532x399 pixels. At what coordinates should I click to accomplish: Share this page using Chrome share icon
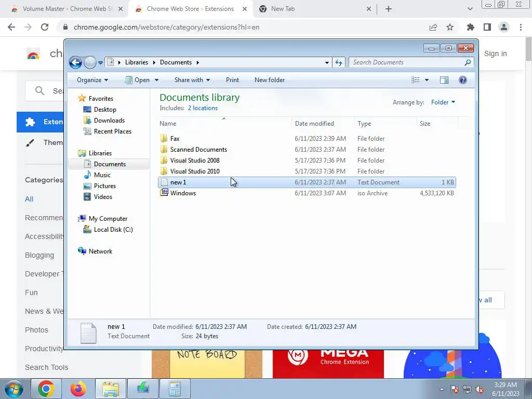[433, 27]
